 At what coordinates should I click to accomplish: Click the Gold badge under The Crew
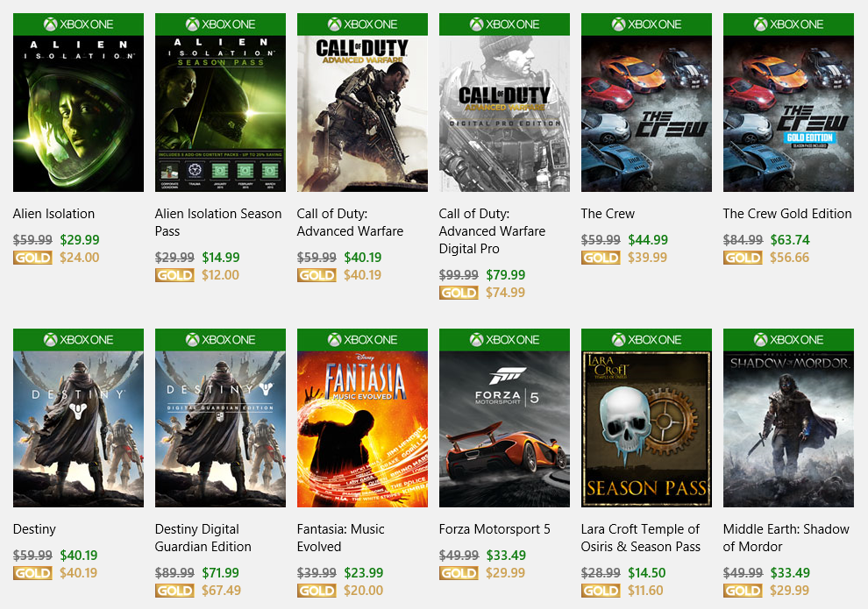pos(601,258)
